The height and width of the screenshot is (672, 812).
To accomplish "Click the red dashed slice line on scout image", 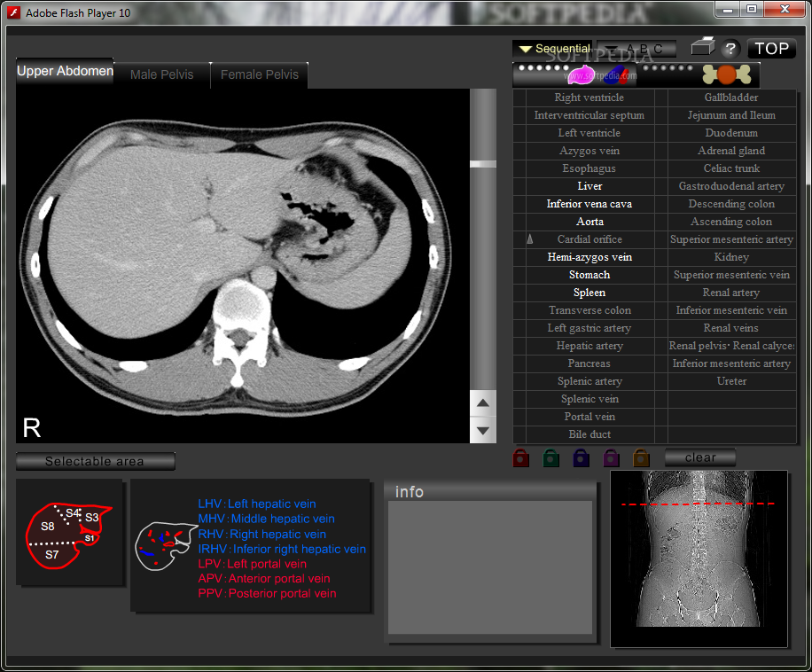I will pos(698,504).
